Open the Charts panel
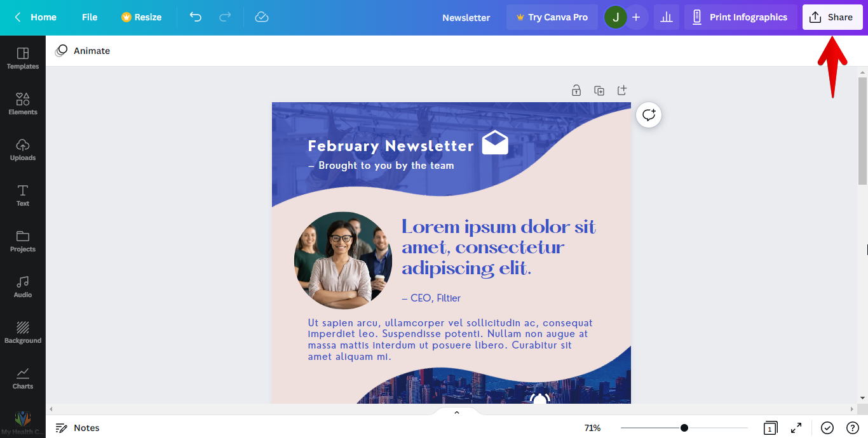This screenshot has width=868, height=438. pos(23,378)
